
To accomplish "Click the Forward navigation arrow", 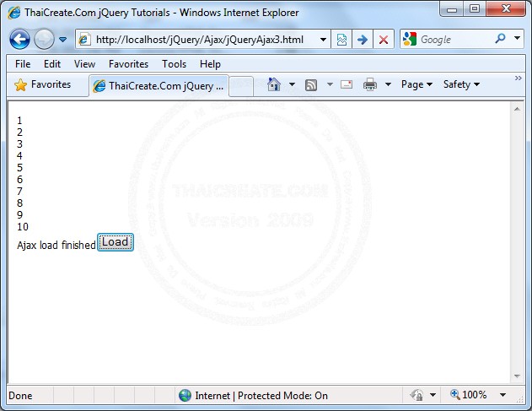I will tap(44, 40).
